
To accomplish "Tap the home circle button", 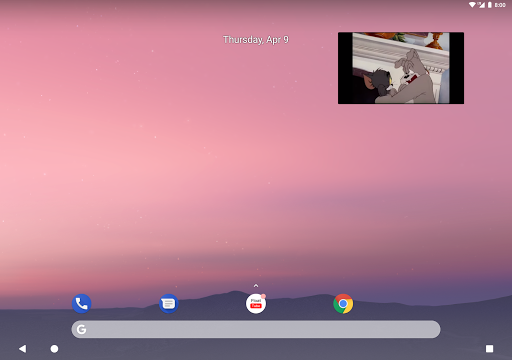I will (x=54, y=349).
